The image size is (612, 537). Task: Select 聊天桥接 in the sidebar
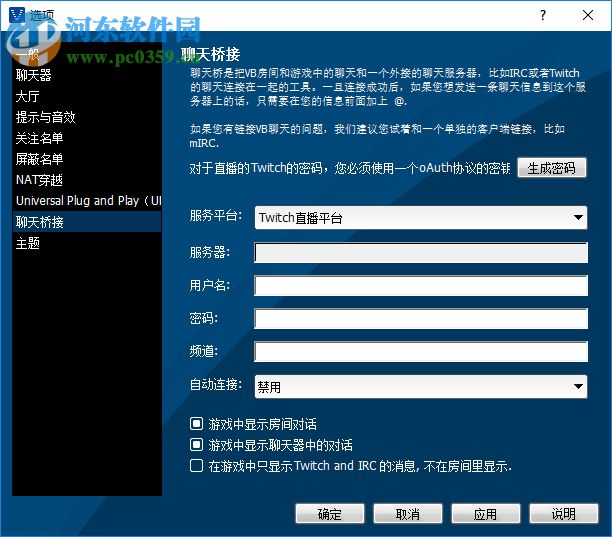[87, 222]
